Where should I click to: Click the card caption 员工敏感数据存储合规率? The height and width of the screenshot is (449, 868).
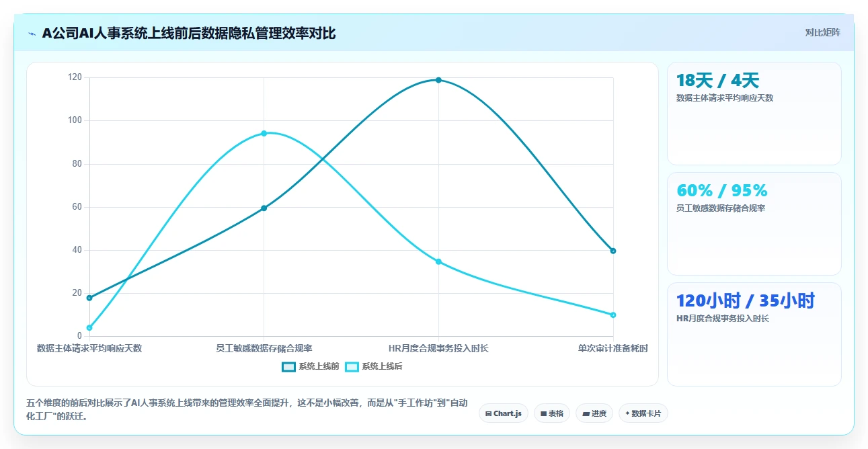[x=721, y=208]
